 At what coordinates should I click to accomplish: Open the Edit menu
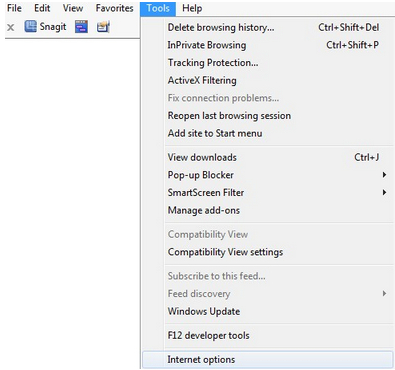42,8
